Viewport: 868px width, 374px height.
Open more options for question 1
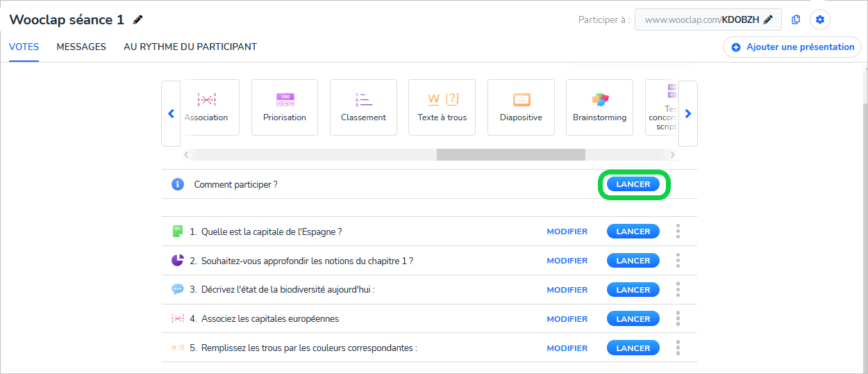point(678,231)
